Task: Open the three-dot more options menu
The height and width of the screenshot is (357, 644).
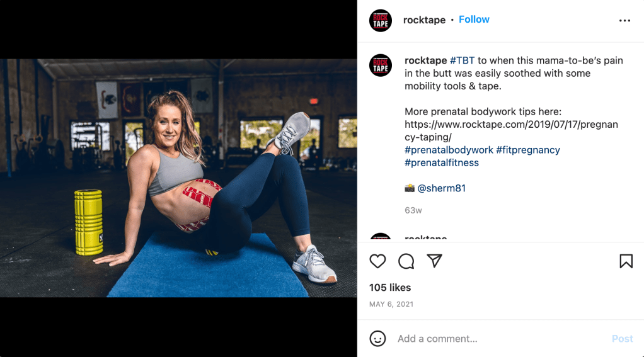Action: coord(624,21)
